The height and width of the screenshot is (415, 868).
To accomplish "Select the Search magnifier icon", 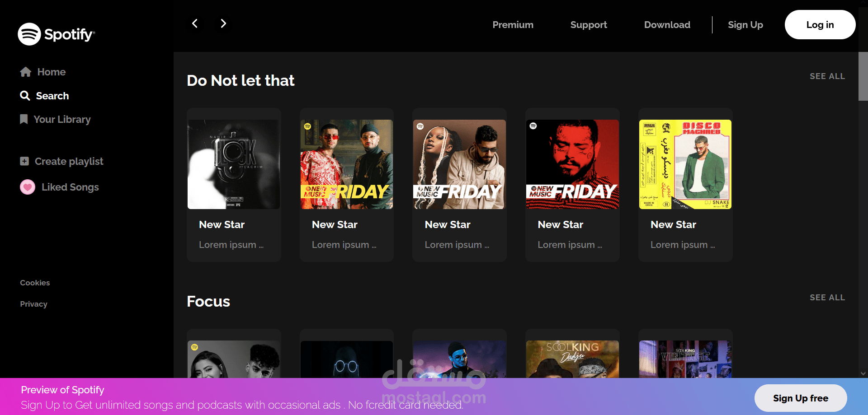I will coord(25,96).
